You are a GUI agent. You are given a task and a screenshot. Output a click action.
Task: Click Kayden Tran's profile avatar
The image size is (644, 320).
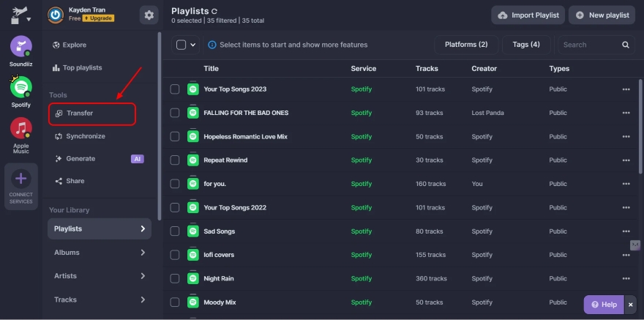tap(56, 15)
